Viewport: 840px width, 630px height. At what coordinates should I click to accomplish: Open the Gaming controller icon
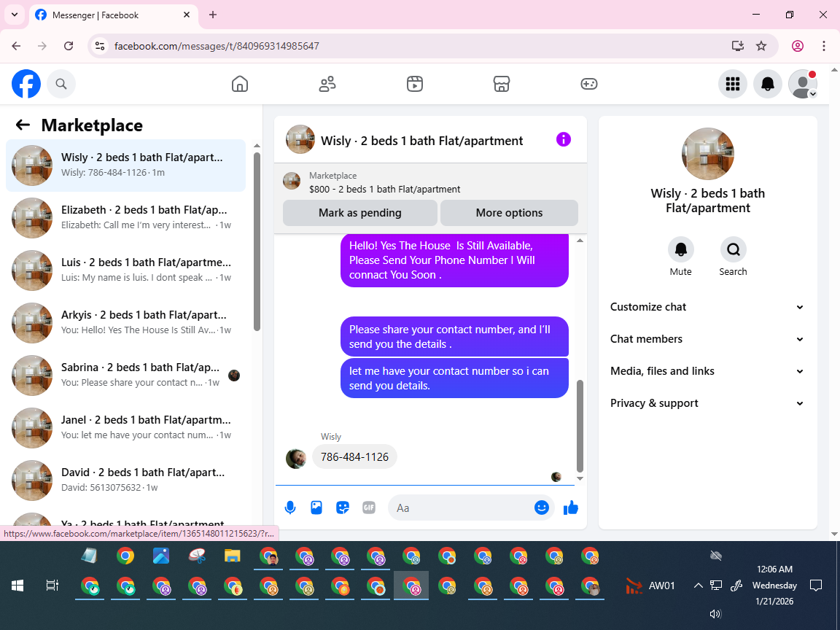pos(588,84)
